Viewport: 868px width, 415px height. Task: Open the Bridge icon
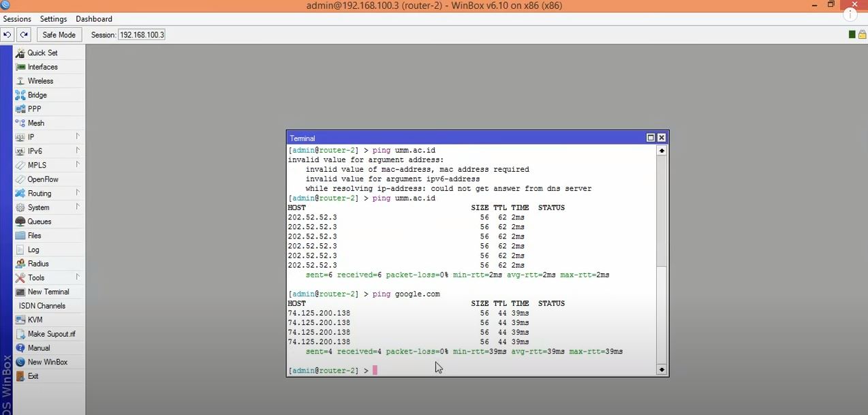20,95
